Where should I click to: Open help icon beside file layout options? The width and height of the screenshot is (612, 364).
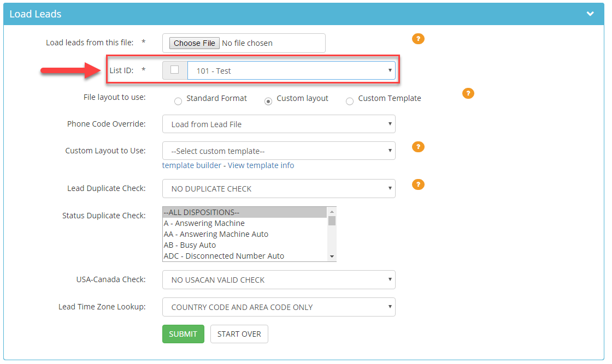[468, 93]
